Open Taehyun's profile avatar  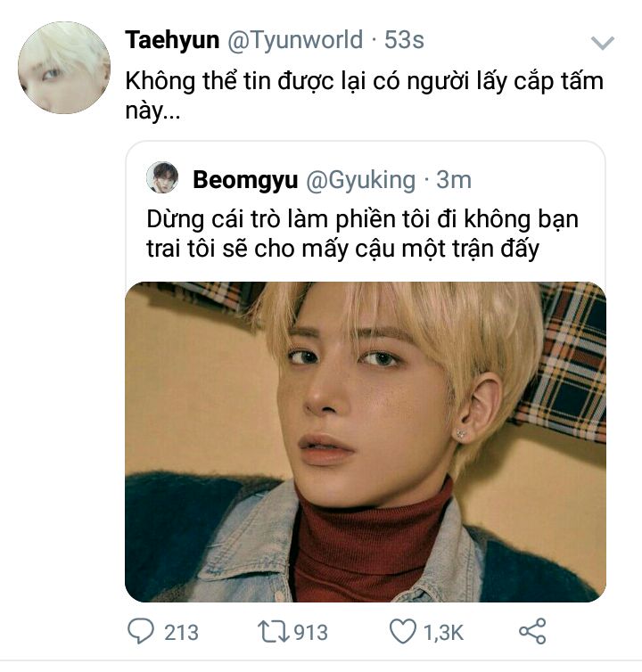pos(64,68)
